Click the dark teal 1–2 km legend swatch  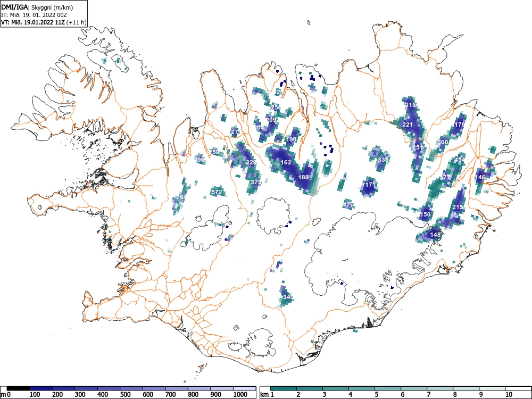(x=284, y=388)
